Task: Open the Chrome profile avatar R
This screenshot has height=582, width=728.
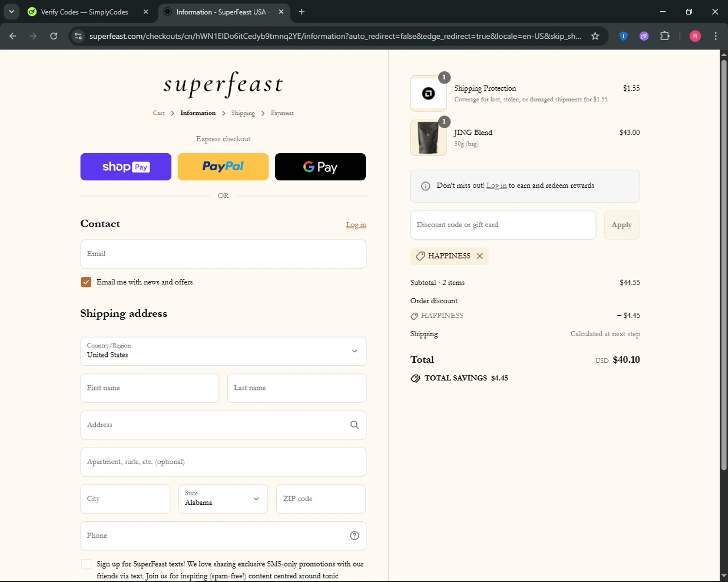Action: [695, 36]
